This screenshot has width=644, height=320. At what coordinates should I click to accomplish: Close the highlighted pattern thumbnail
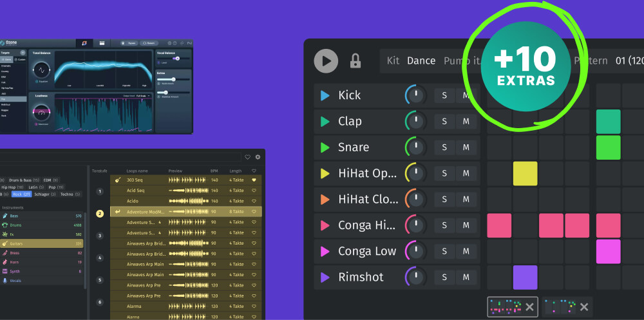coord(530,306)
